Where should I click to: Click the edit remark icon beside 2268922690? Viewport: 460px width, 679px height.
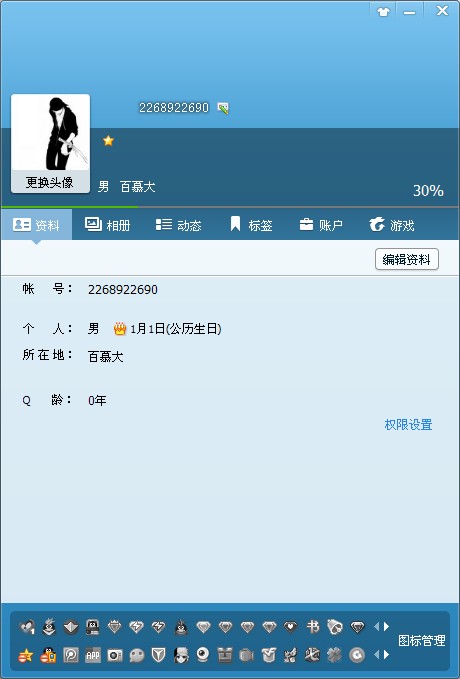[x=223, y=108]
